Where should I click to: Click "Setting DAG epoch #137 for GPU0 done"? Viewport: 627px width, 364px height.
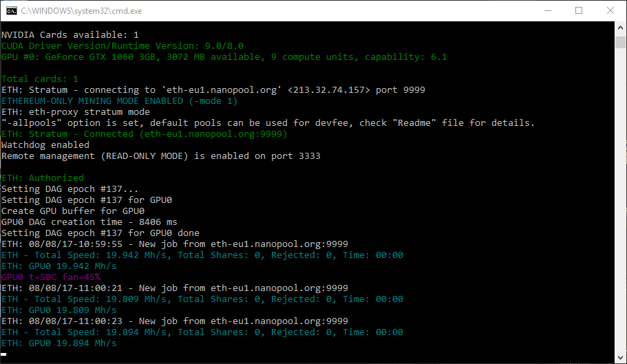[x=100, y=233]
